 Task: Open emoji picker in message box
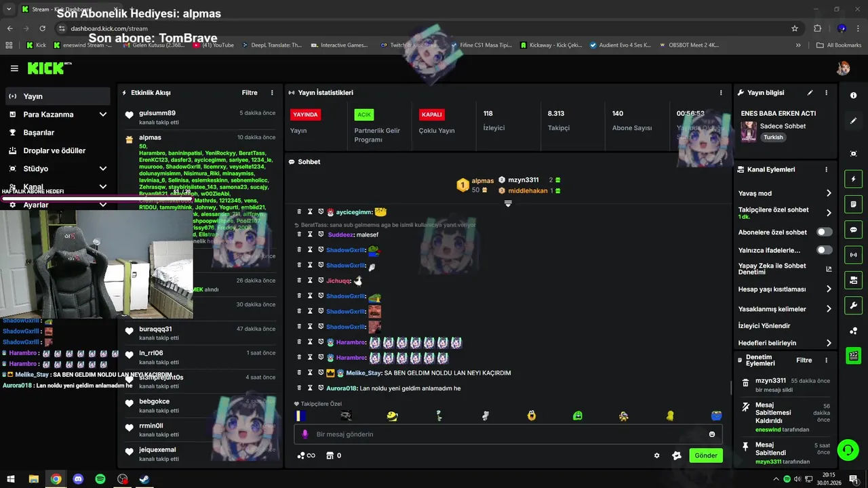point(712,434)
